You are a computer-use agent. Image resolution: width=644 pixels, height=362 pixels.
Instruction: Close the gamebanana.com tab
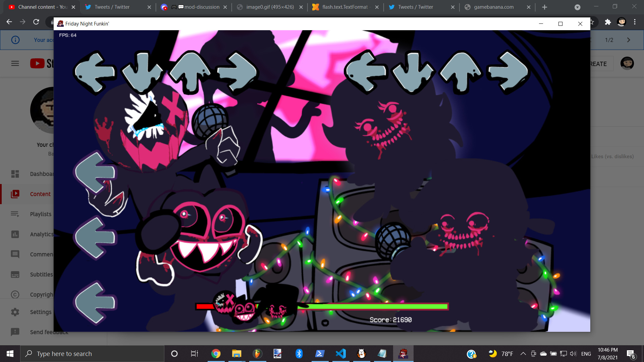click(529, 7)
